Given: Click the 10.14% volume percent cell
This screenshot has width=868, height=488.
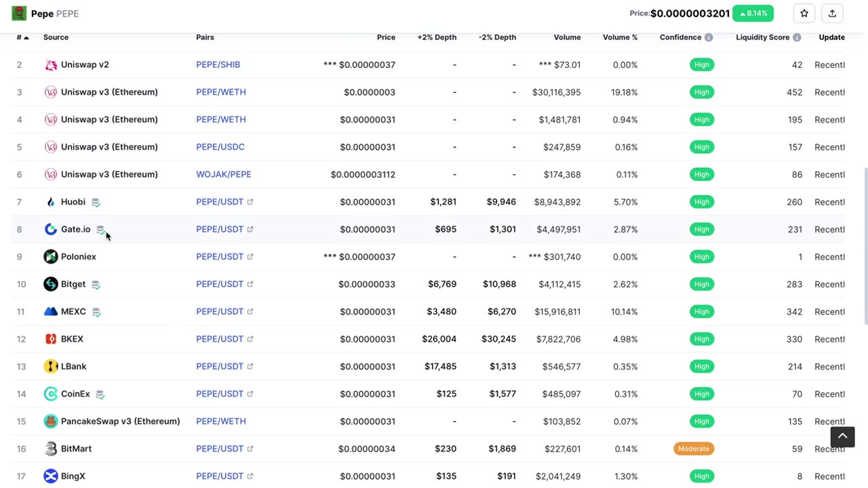Looking at the screenshot, I should pyautogui.click(x=624, y=312).
